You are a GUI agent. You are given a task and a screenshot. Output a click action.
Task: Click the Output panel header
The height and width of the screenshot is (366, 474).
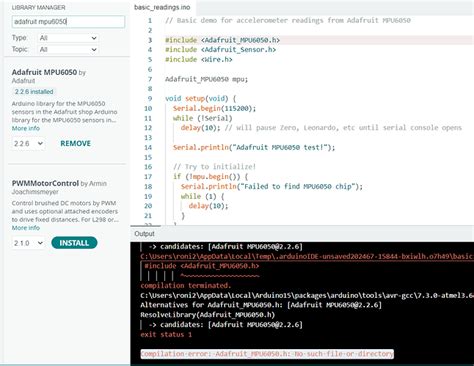tap(144, 234)
